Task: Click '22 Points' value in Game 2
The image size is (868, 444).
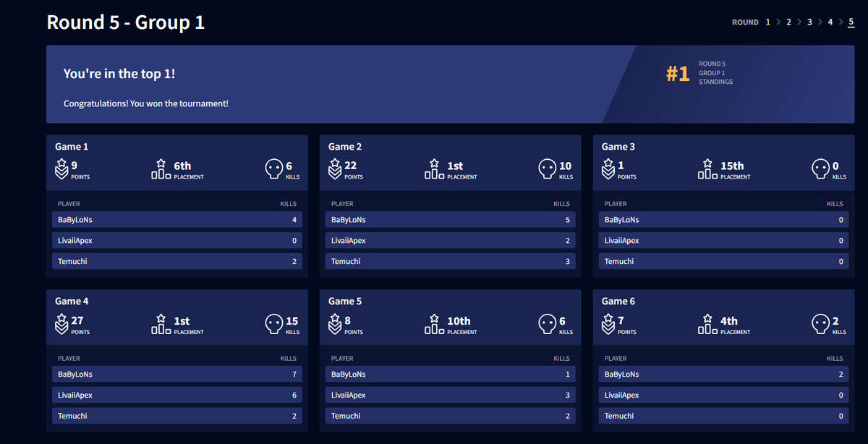Action: 354,169
